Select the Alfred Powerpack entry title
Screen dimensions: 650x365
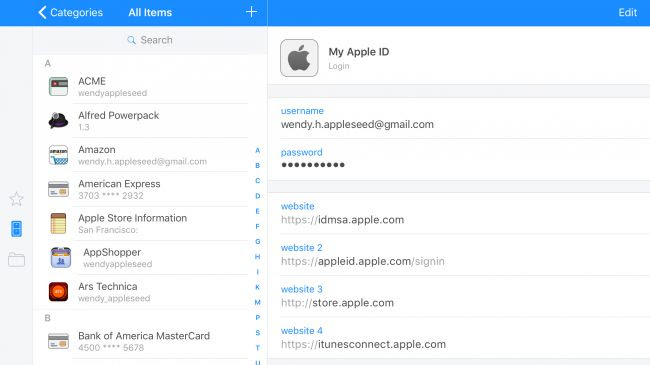(x=119, y=115)
